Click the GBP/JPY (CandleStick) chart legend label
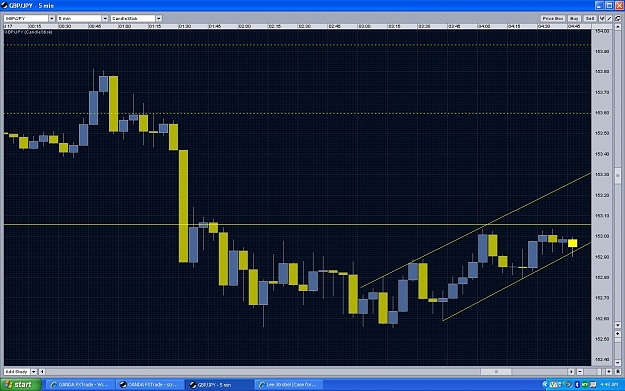Image resolution: width=625 pixels, height=391 pixels. coord(29,32)
